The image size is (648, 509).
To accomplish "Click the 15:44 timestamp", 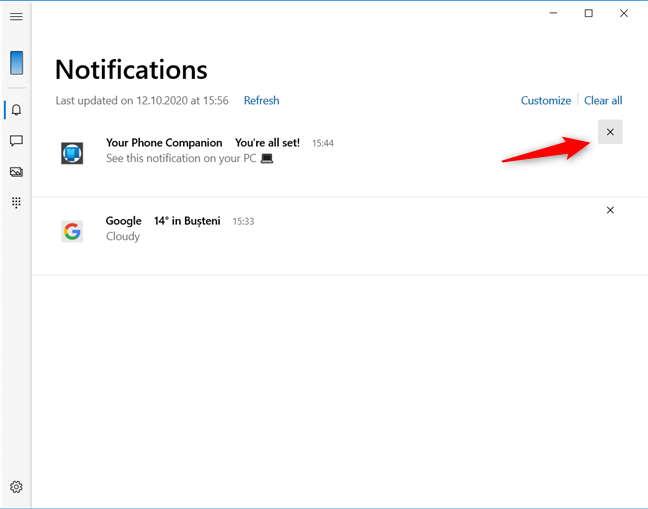I will pos(323,143).
